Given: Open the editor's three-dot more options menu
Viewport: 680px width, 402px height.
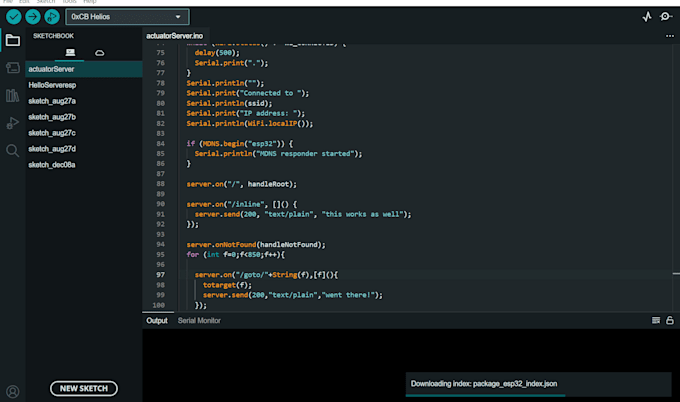Looking at the screenshot, I should [669, 35].
